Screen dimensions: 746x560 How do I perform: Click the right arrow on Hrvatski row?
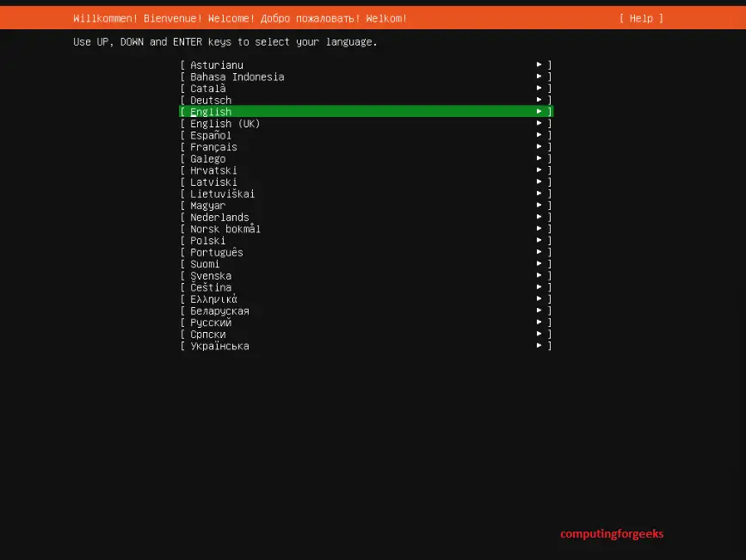[539, 170]
